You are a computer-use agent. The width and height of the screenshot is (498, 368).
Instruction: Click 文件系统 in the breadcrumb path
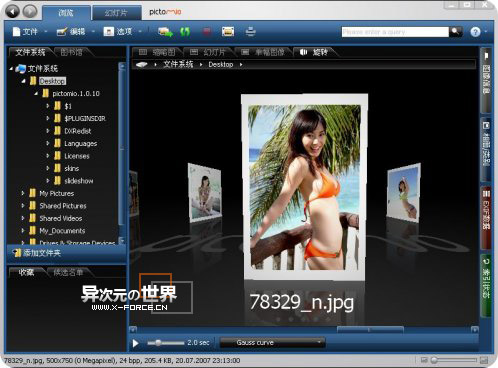point(178,64)
